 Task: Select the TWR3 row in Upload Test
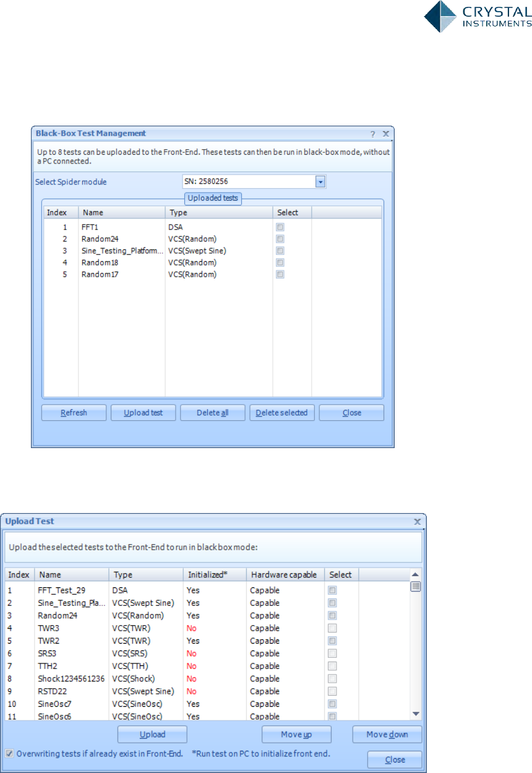pos(207,628)
